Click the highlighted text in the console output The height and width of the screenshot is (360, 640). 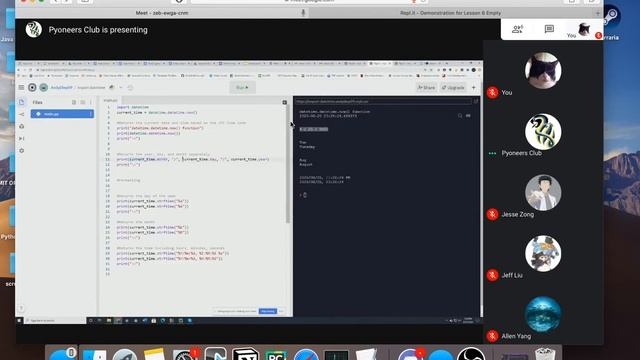coord(313,129)
